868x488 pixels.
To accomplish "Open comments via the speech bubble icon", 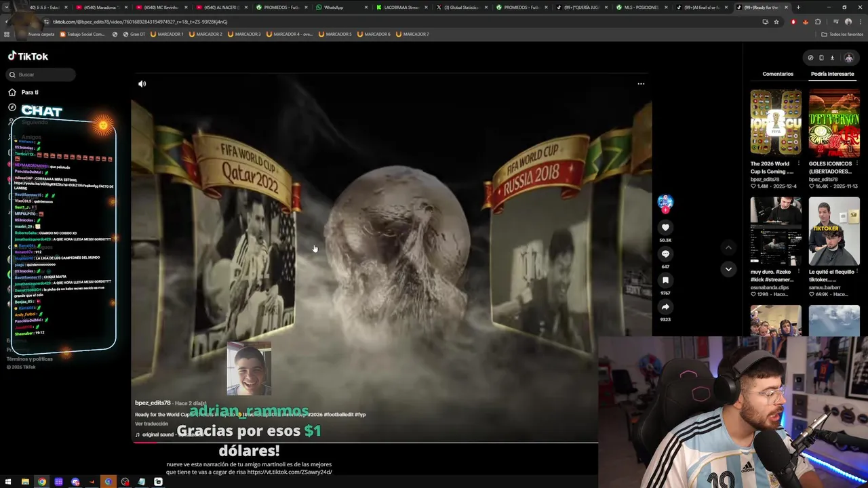I will pyautogui.click(x=665, y=254).
